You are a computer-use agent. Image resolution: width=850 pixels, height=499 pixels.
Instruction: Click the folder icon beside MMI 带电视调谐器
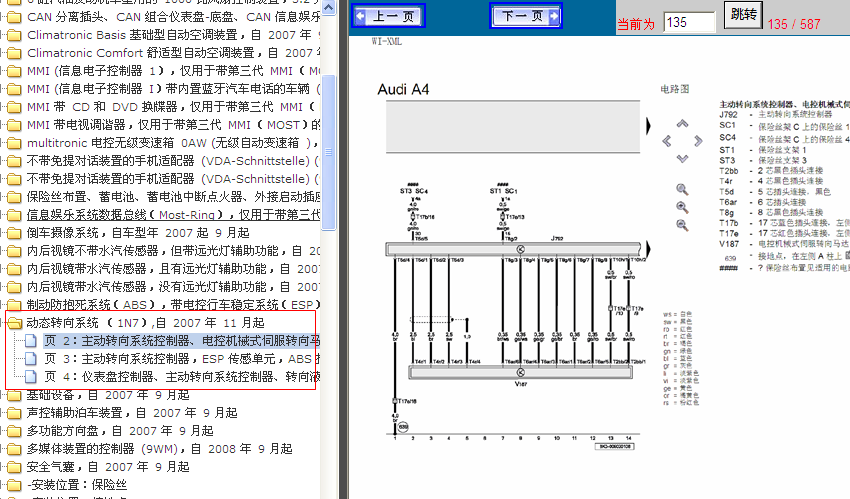(x=15, y=125)
